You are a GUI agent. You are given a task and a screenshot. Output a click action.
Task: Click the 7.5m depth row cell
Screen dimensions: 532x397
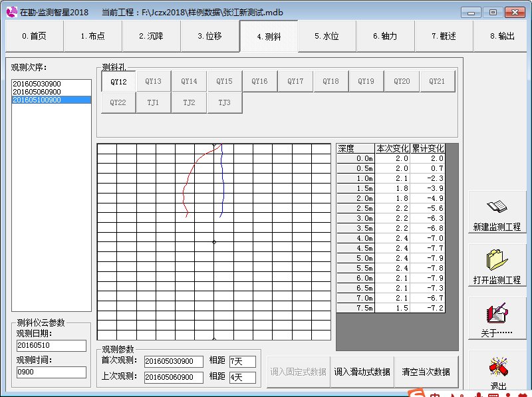pyautogui.click(x=356, y=308)
